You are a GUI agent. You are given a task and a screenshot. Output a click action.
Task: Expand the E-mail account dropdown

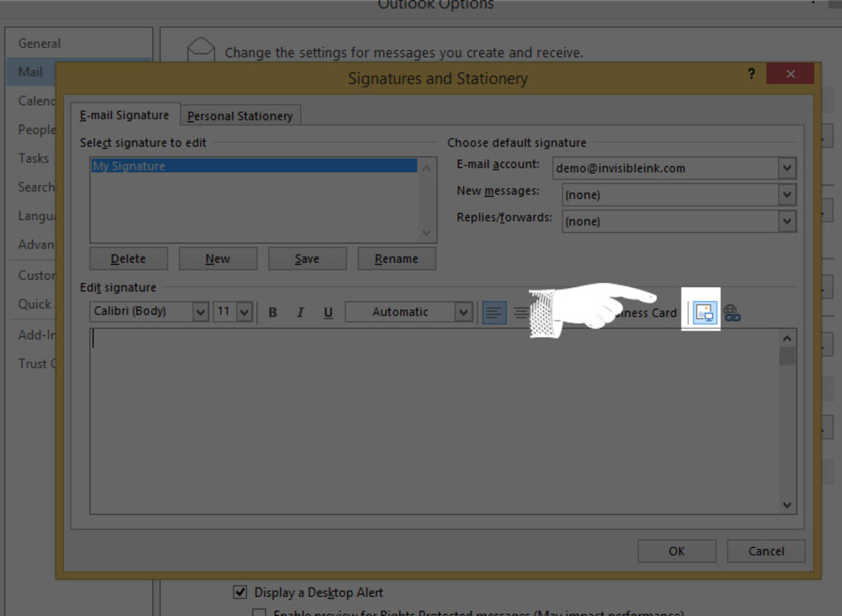point(787,168)
